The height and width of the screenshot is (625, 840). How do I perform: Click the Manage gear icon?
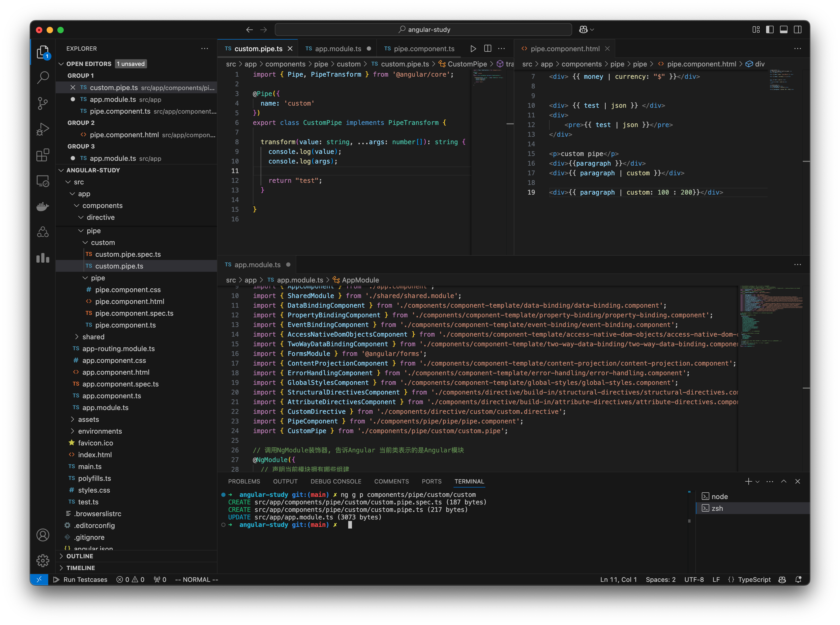[x=43, y=561]
